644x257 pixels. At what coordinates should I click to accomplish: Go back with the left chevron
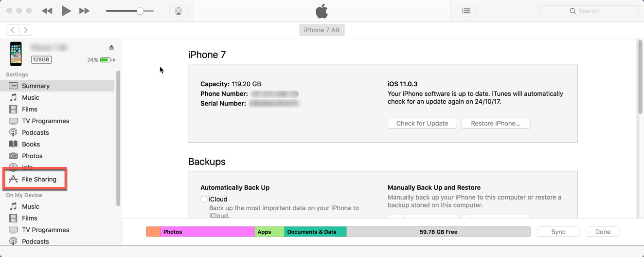point(13,30)
